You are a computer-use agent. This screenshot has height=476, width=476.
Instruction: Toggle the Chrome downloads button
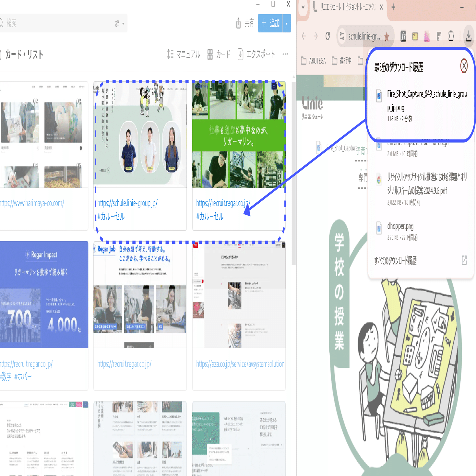coord(469,36)
